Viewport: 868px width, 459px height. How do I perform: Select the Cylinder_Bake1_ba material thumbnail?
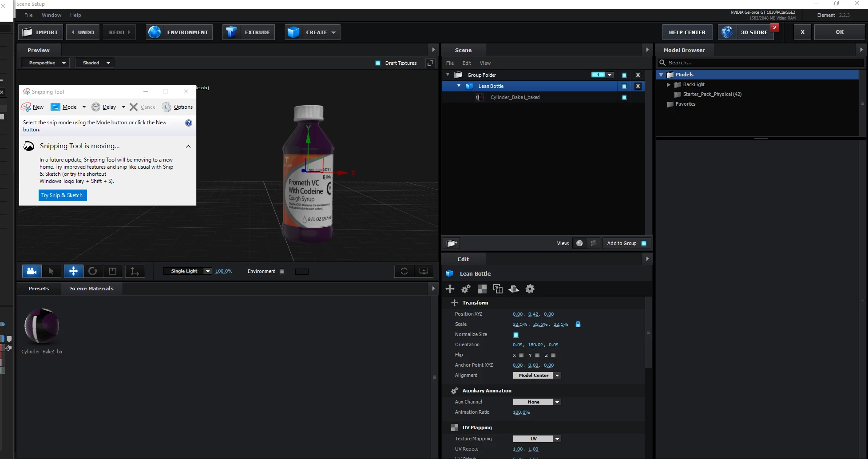[42, 327]
